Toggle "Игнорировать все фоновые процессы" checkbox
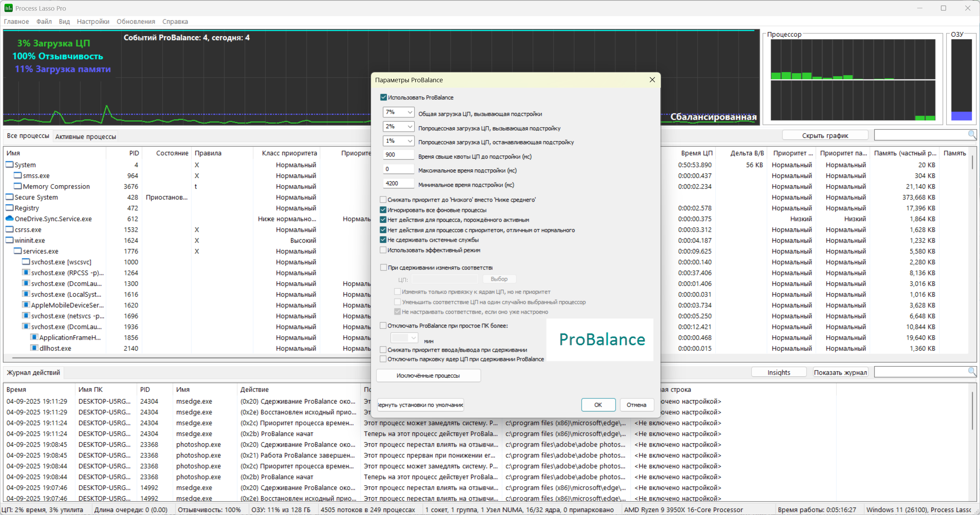 coord(383,210)
